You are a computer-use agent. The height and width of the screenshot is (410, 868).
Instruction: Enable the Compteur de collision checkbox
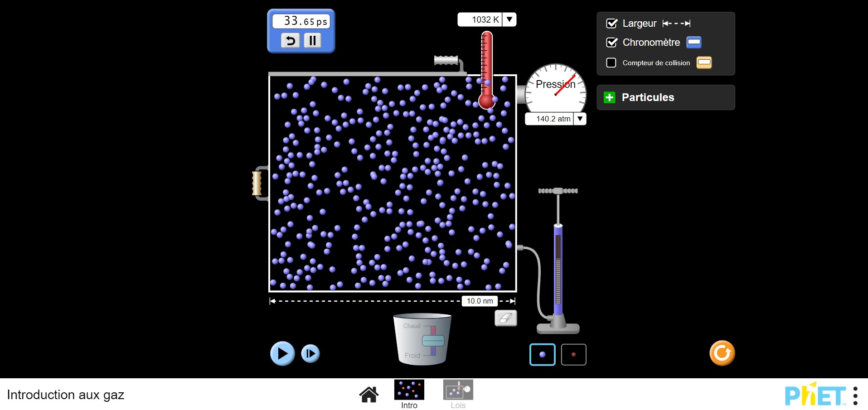[x=611, y=63]
